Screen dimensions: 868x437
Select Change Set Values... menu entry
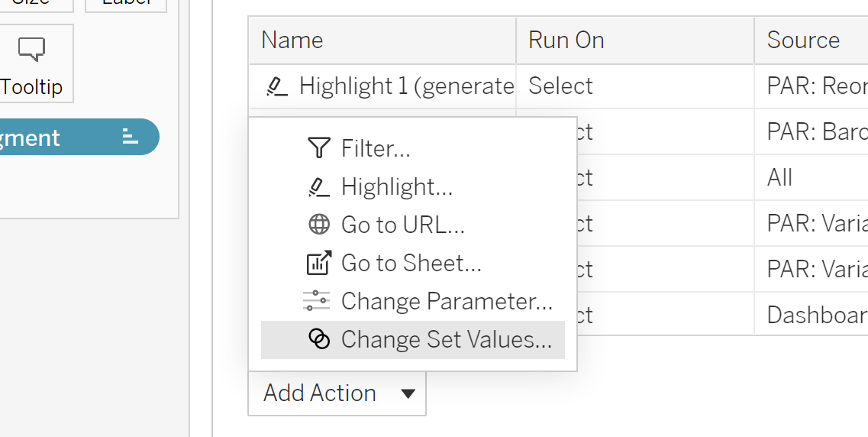[x=446, y=339]
